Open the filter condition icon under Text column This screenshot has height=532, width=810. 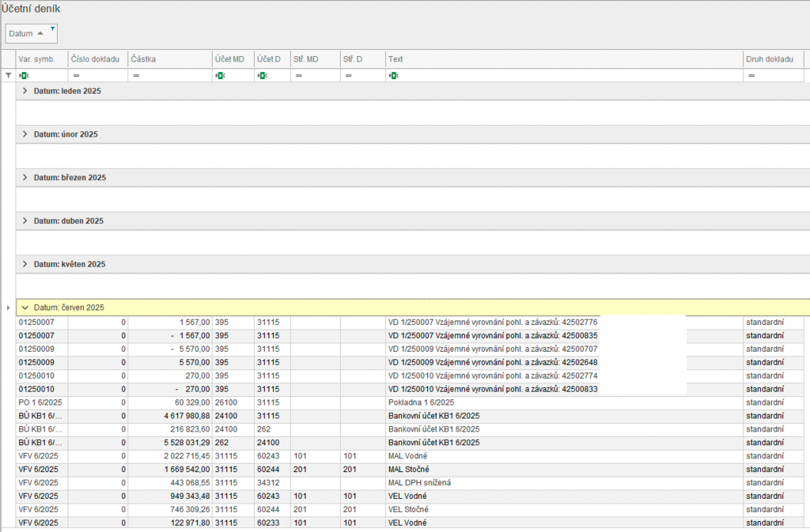pyautogui.click(x=394, y=75)
